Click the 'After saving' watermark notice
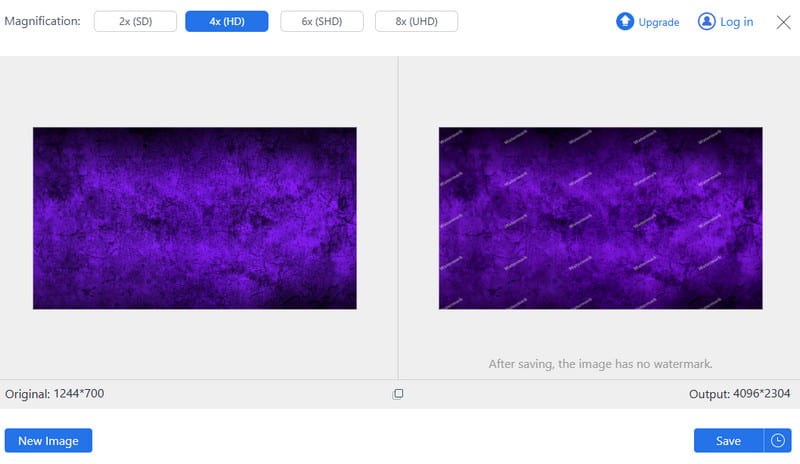This screenshot has width=800, height=464. pos(601,364)
